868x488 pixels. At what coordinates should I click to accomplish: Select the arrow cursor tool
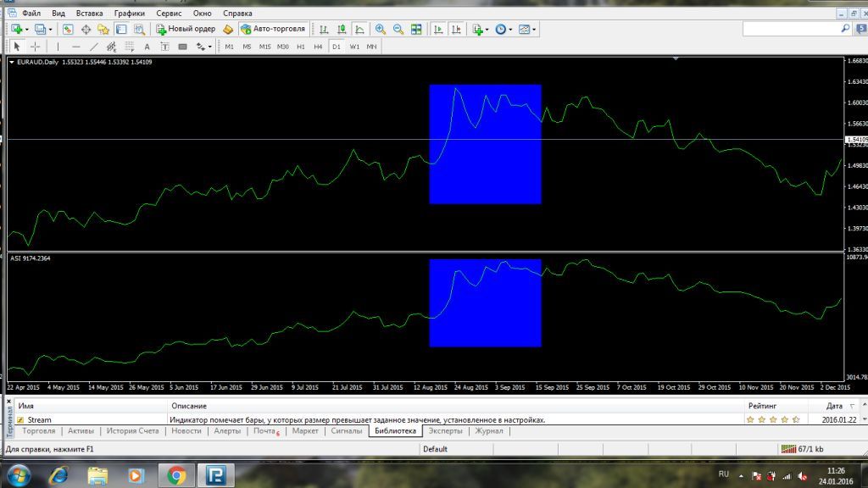pyautogui.click(x=17, y=47)
